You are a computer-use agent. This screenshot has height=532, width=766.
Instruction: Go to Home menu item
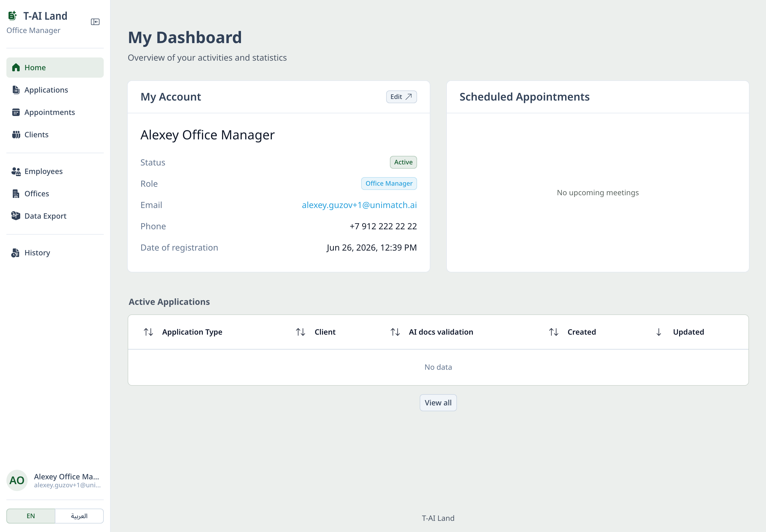coord(55,68)
